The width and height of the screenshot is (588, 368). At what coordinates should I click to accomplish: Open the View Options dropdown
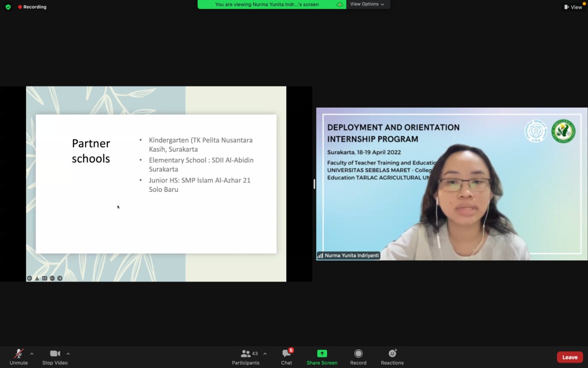367,4
